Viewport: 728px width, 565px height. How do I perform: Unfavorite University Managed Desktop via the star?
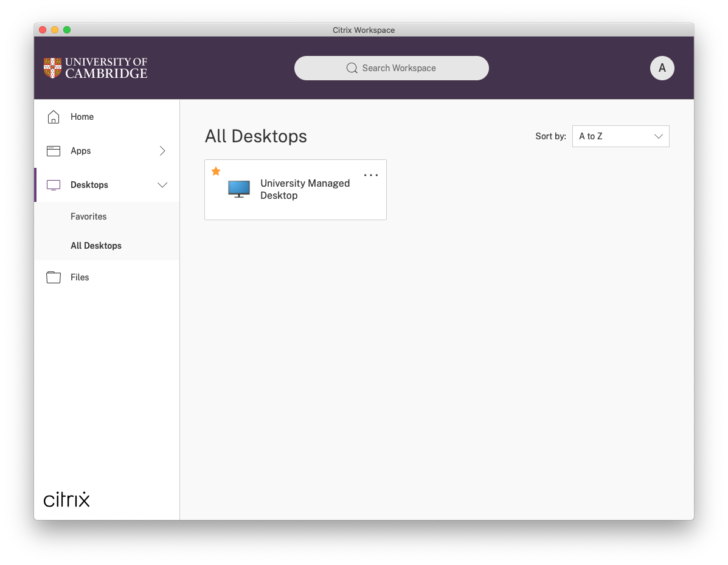coord(216,171)
